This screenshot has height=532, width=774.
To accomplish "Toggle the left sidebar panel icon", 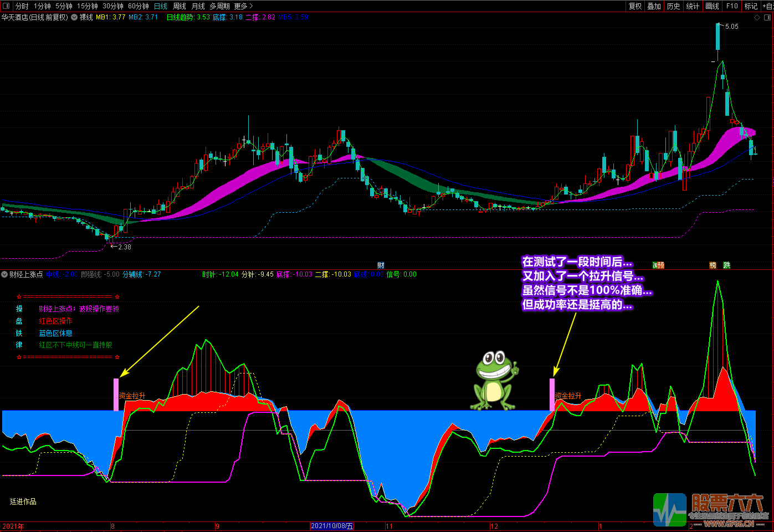I will [6, 6].
